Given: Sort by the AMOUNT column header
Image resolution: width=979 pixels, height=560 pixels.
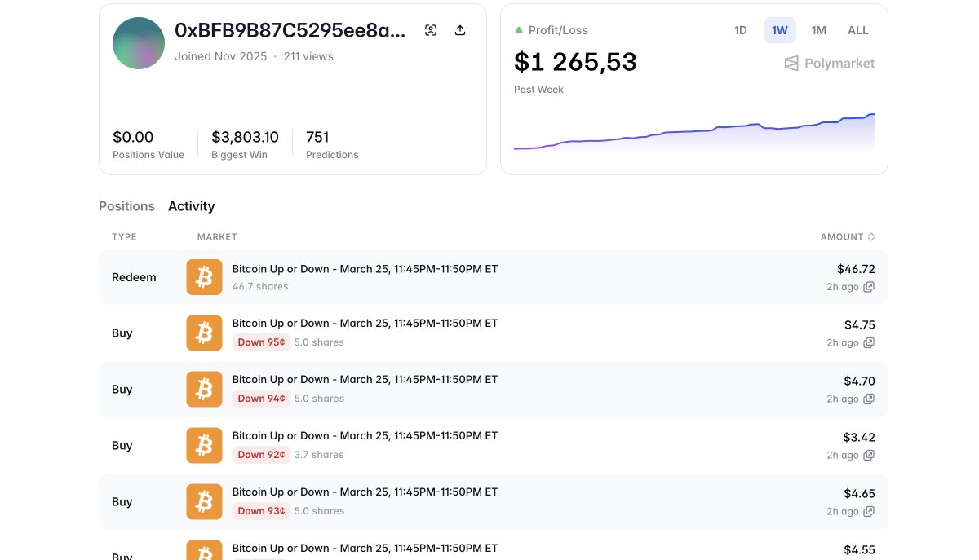Looking at the screenshot, I should tap(848, 237).
